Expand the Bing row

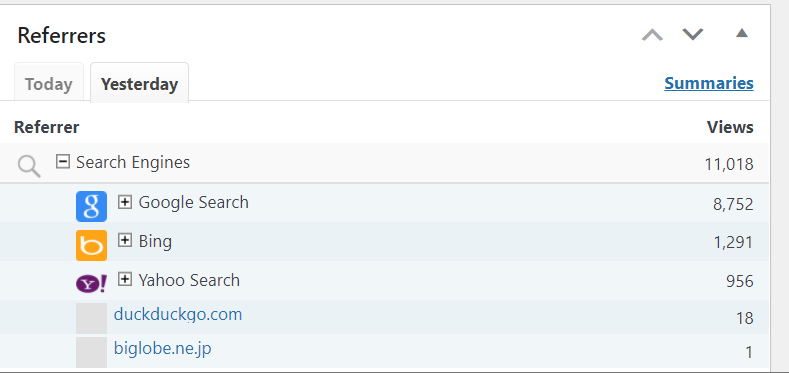point(125,241)
